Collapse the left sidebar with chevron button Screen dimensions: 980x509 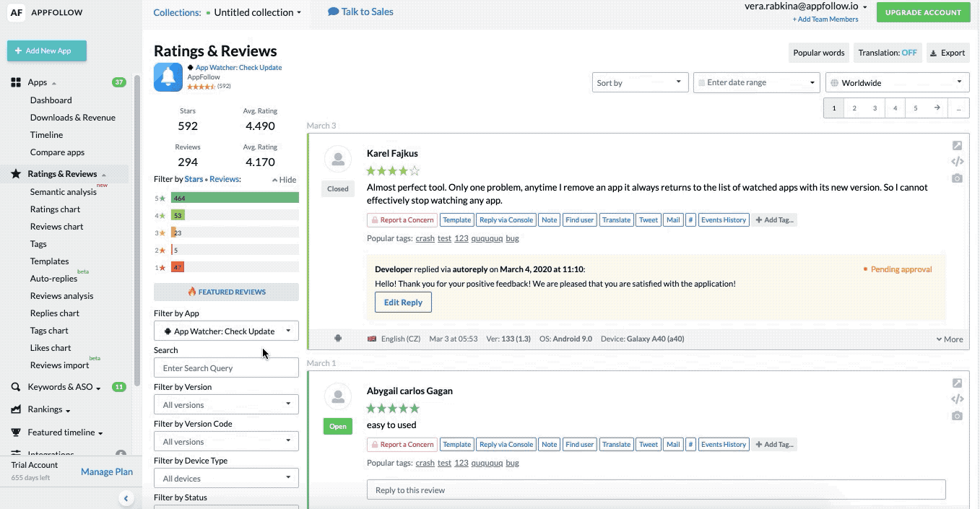(x=126, y=498)
